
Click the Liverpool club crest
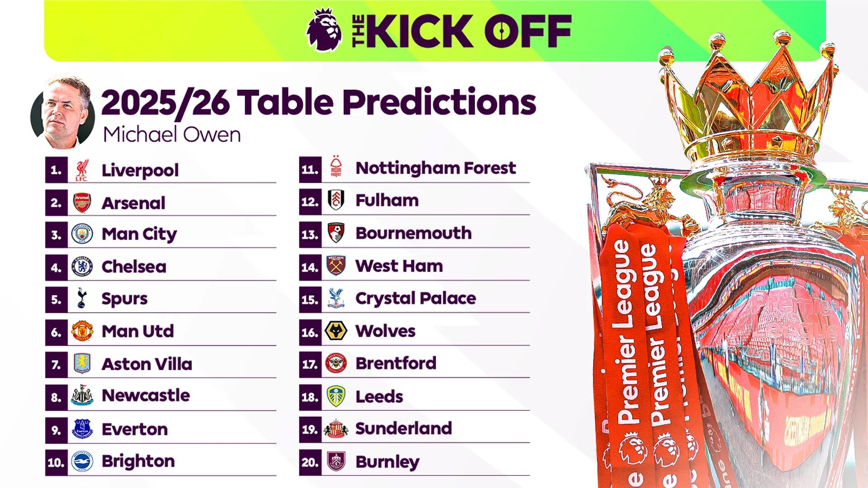(x=82, y=170)
